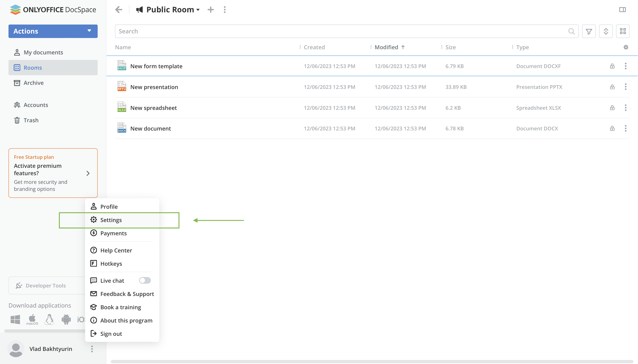The image size is (638, 364).
Task: Click the back arrow in header
Action: 119,10
